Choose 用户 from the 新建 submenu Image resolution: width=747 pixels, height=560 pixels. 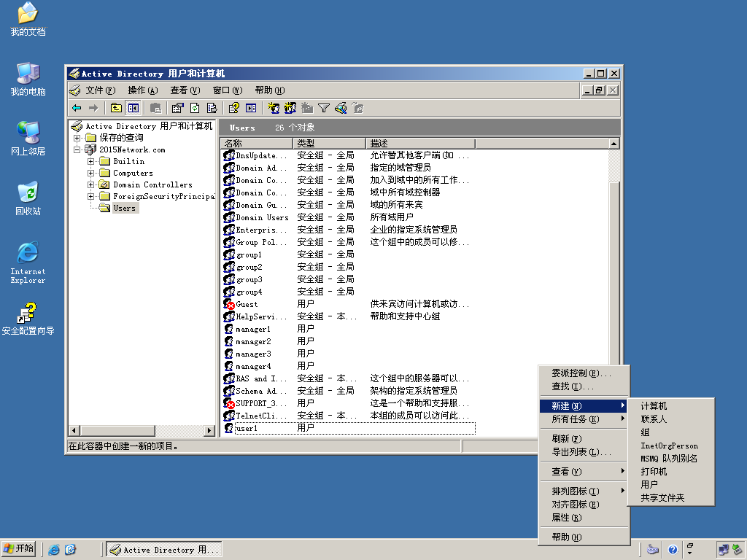pyautogui.click(x=671, y=485)
